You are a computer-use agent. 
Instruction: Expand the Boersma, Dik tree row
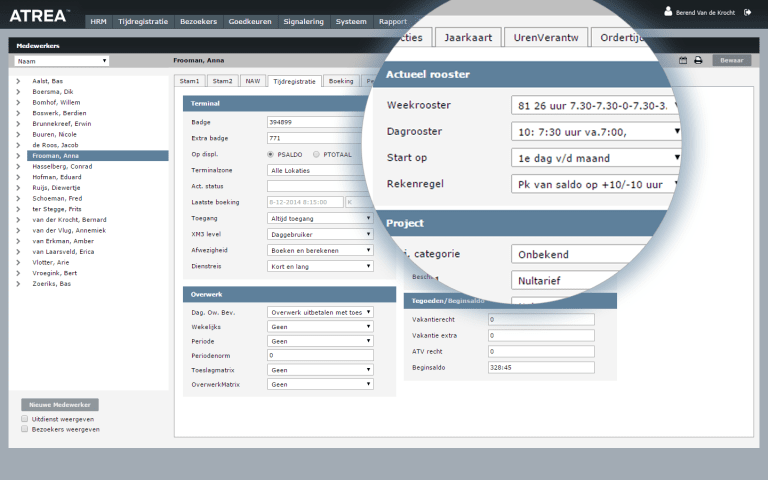[18, 92]
